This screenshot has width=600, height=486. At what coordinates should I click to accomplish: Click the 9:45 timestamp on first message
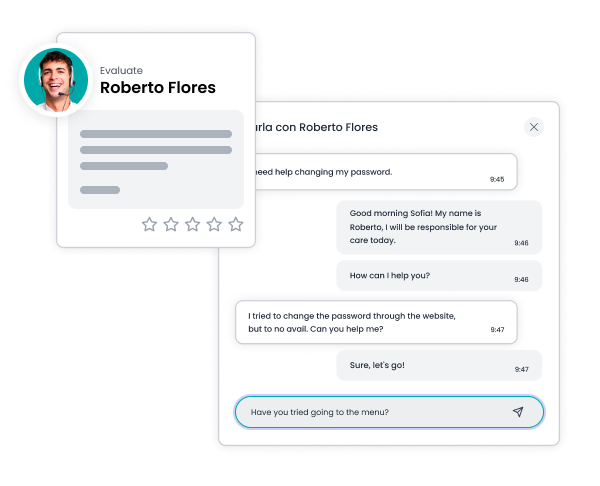tap(497, 179)
